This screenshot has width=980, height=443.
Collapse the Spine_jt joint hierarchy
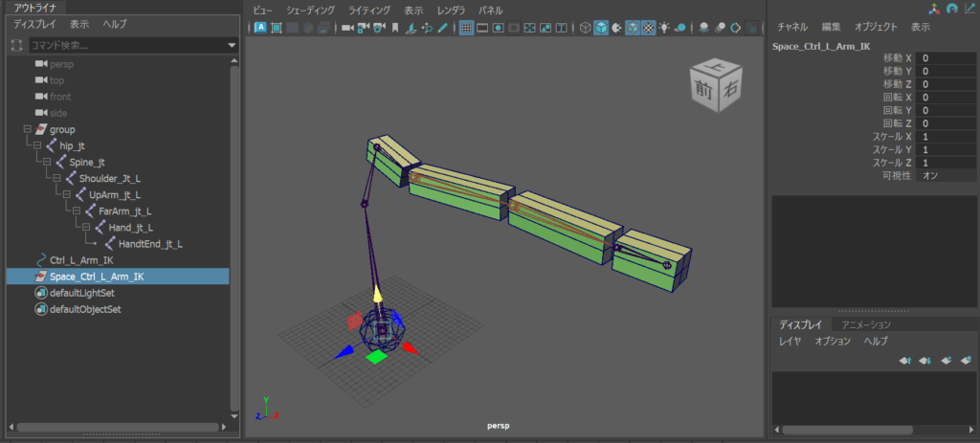coord(48,162)
